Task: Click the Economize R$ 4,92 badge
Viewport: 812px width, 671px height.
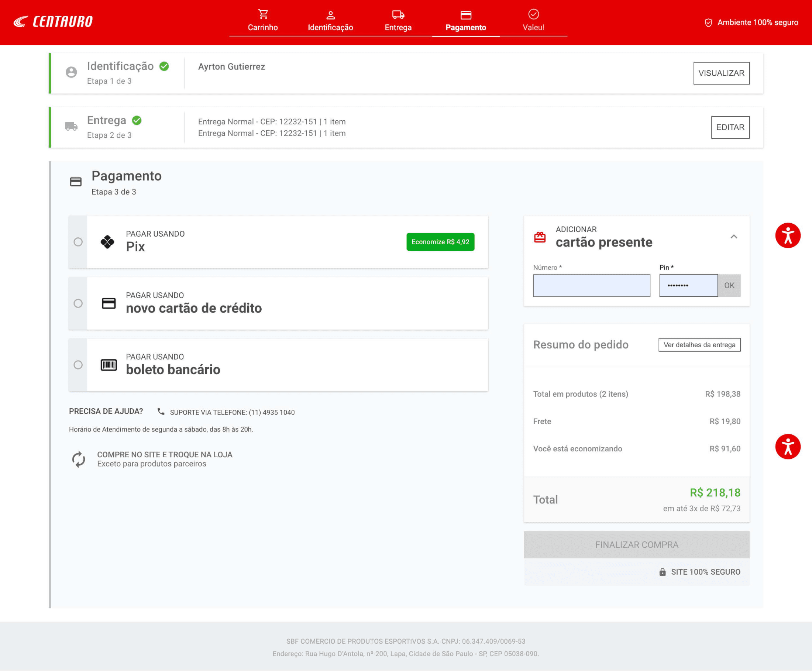Action: [x=440, y=242]
